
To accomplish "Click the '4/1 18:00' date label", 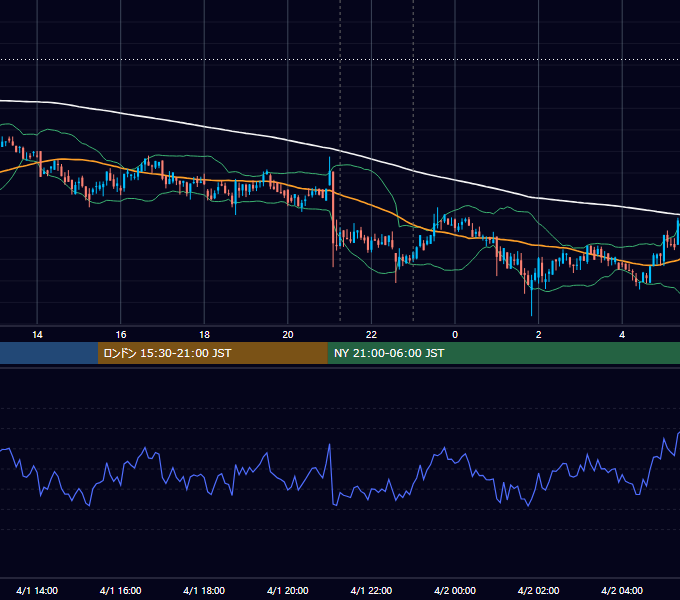I will coord(204,590).
